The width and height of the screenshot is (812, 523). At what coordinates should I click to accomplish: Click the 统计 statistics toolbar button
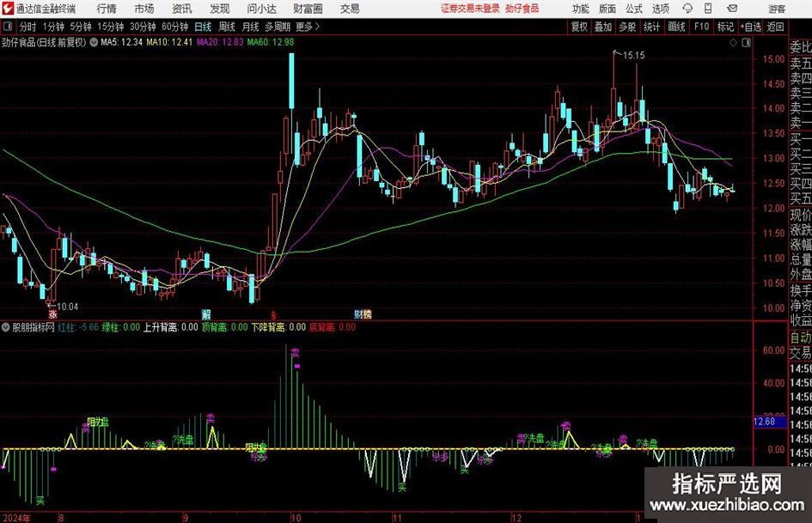[651, 27]
